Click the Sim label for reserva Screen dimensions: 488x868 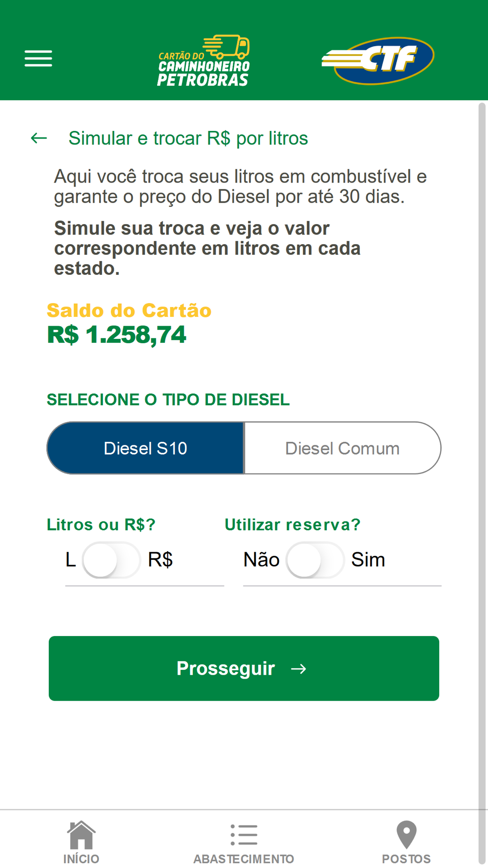368,559
